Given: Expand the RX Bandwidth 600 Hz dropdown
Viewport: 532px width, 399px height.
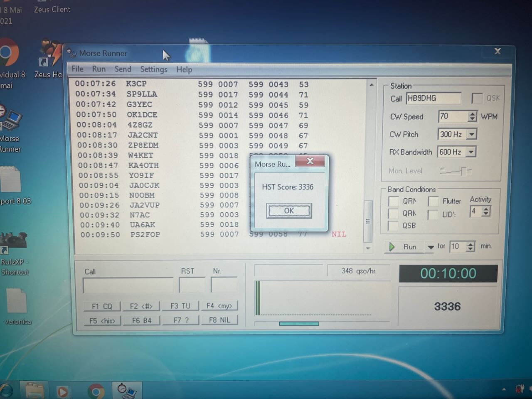Looking at the screenshot, I should pos(471,152).
